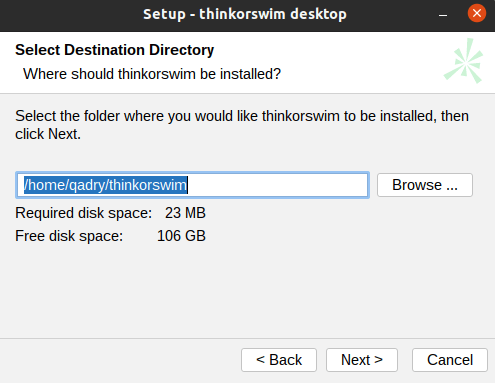Open the Browse folder chooser

pyautogui.click(x=425, y=185)
